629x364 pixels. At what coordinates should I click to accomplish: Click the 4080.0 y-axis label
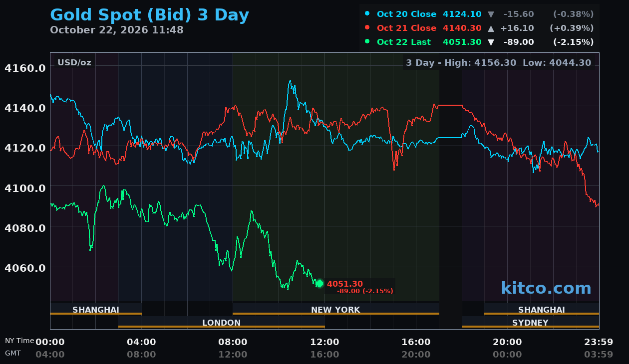25,228
